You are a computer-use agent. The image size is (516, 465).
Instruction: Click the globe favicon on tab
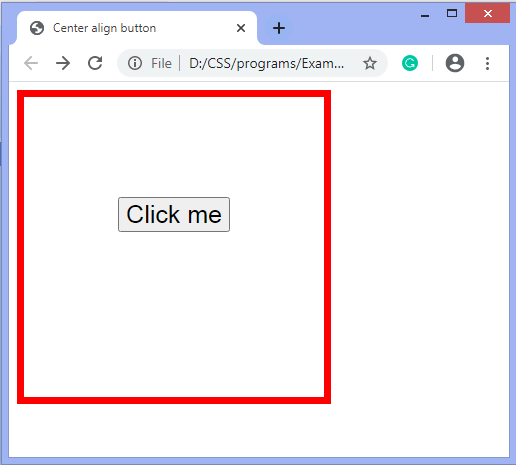click(37, 28)
